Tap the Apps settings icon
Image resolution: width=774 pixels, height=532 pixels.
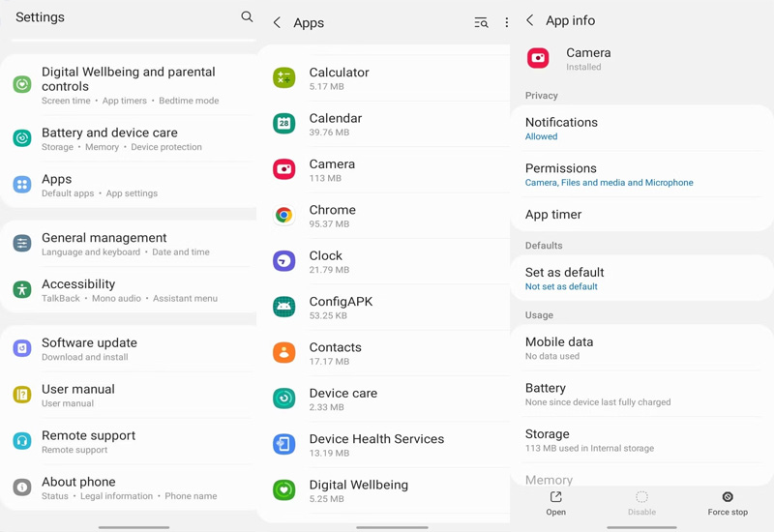coord(22,185)
